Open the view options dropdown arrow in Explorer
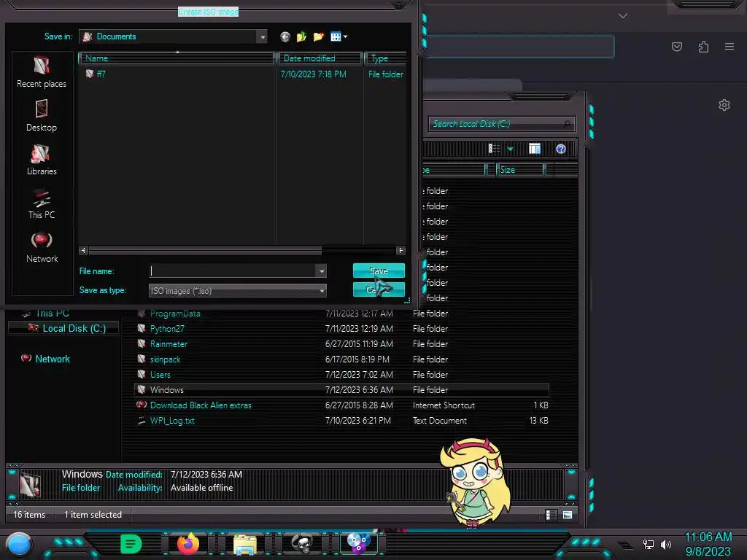The height and width of the screenshot is (560, 747). 510,149
